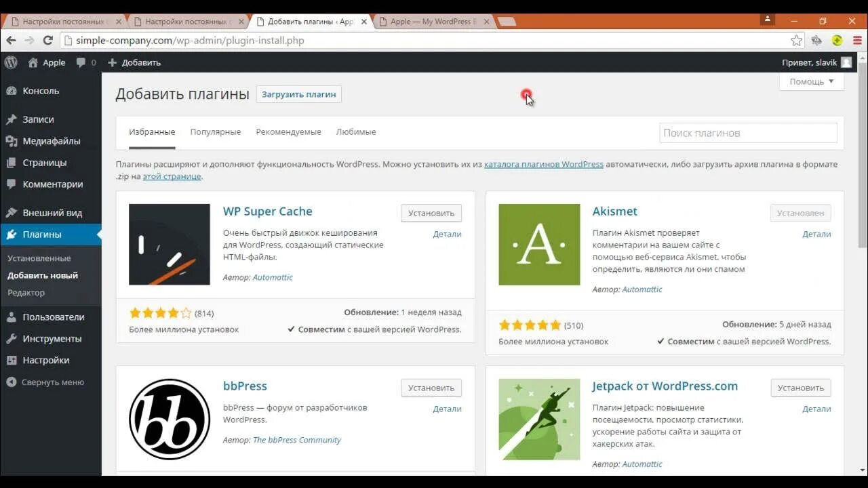
Task: Reload the page with refresh icon
Action: (x=47, y=41)
